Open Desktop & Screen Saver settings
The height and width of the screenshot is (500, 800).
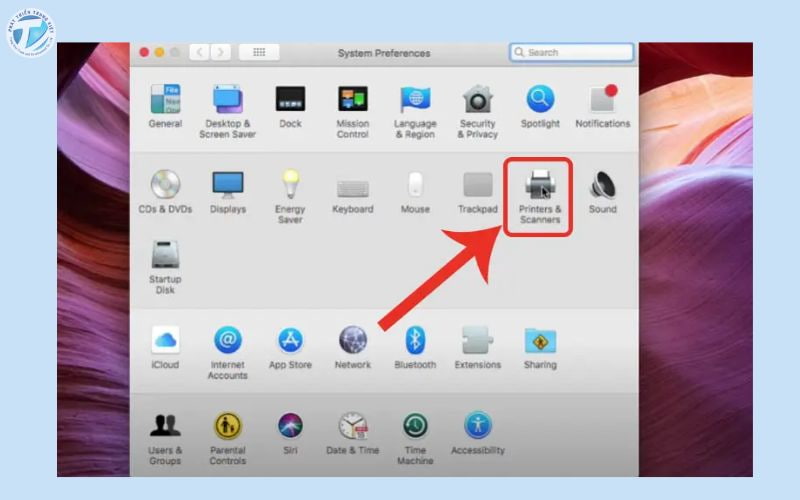227,99
